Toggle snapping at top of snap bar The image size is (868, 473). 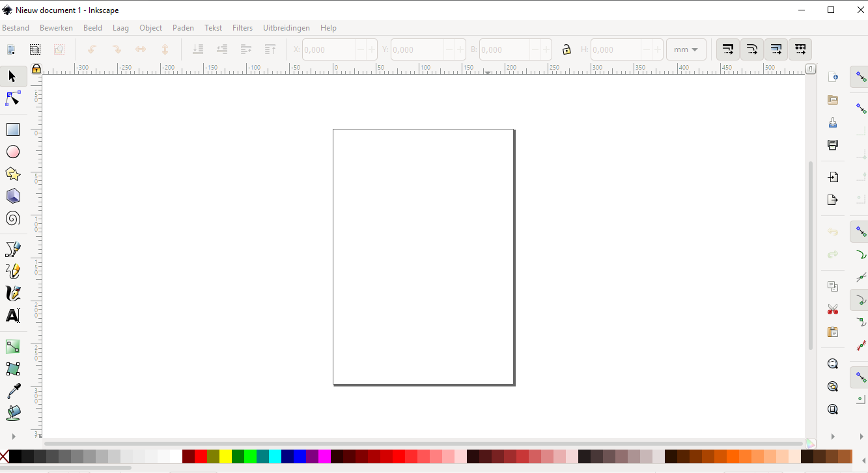click(x=860, y=77)
